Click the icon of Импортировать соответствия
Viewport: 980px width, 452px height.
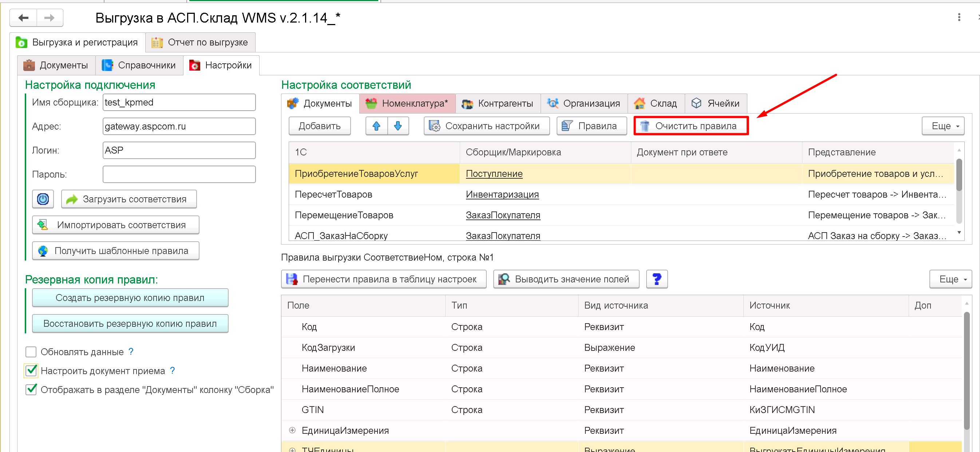point(43,225)
